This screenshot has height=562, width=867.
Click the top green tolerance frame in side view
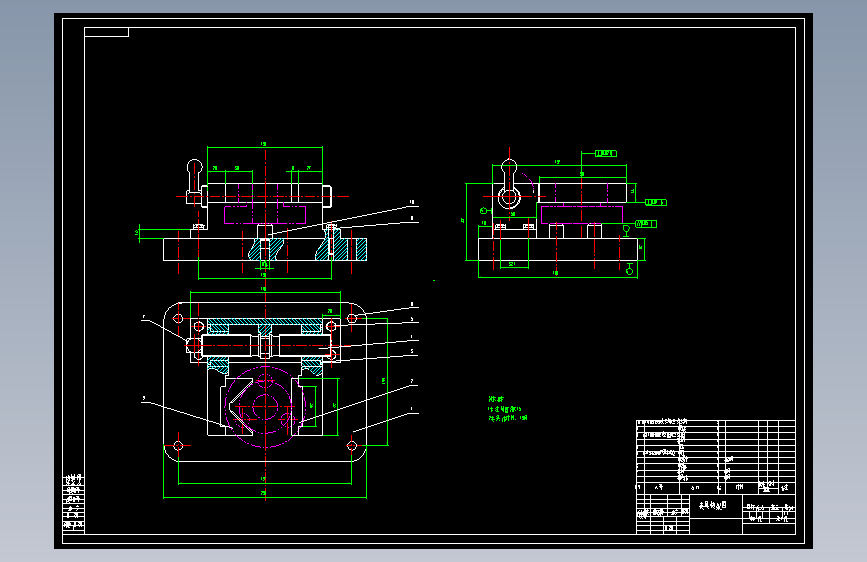click(x=605, y=153)
